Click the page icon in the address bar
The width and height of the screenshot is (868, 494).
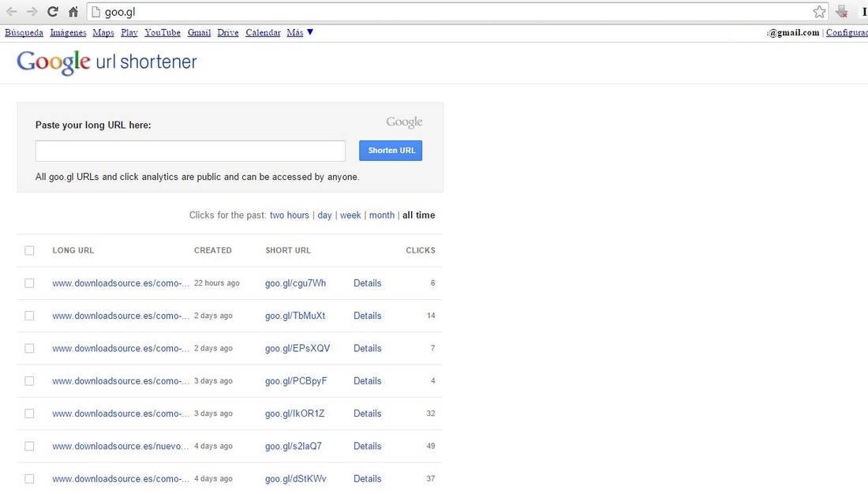95,12
